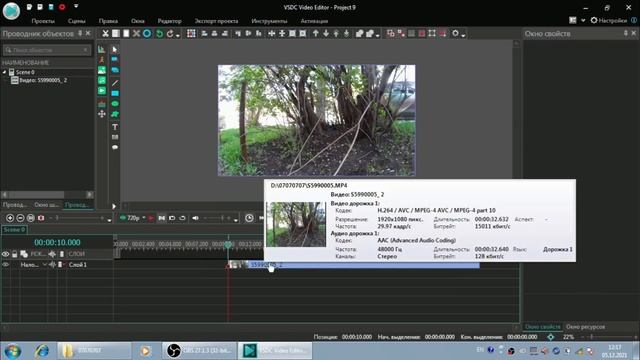
Task: Switch to the Окно ресурсов tab
Action: [x=585, y=327]
